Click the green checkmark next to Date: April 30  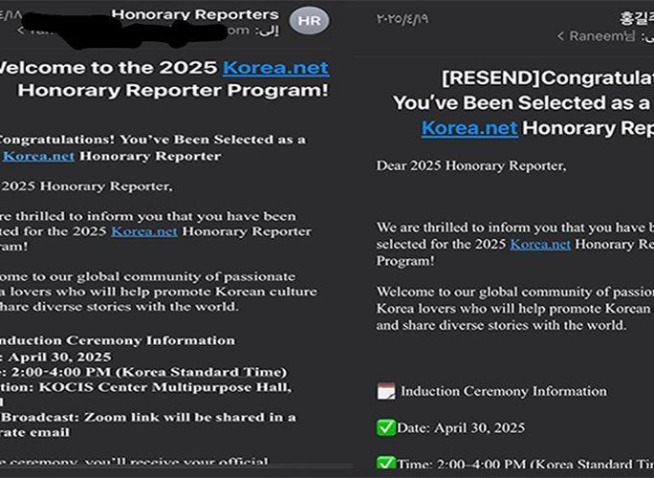386,428
